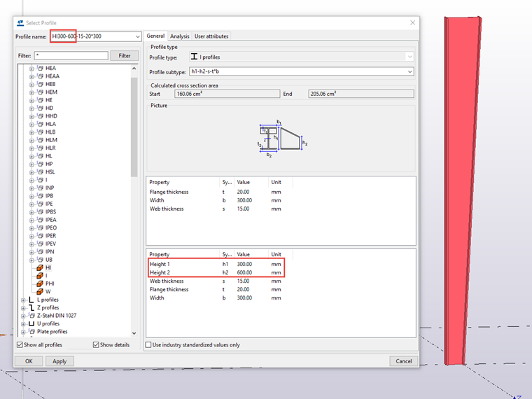This screenshot has width=532, height=399.
Task: Click the U profiles shape icon
Action: [x=31, y=323]
